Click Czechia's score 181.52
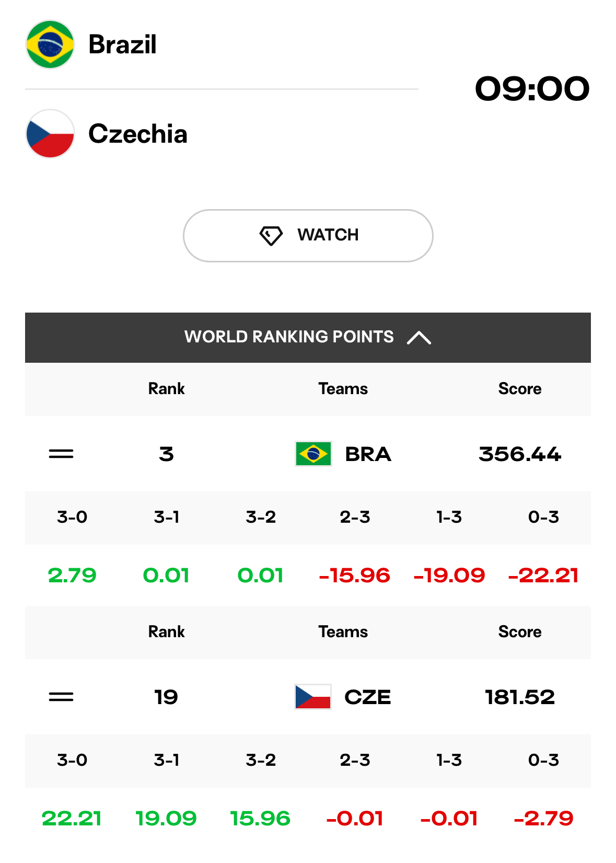Screen dimensions: 616x863 [520, 697]
